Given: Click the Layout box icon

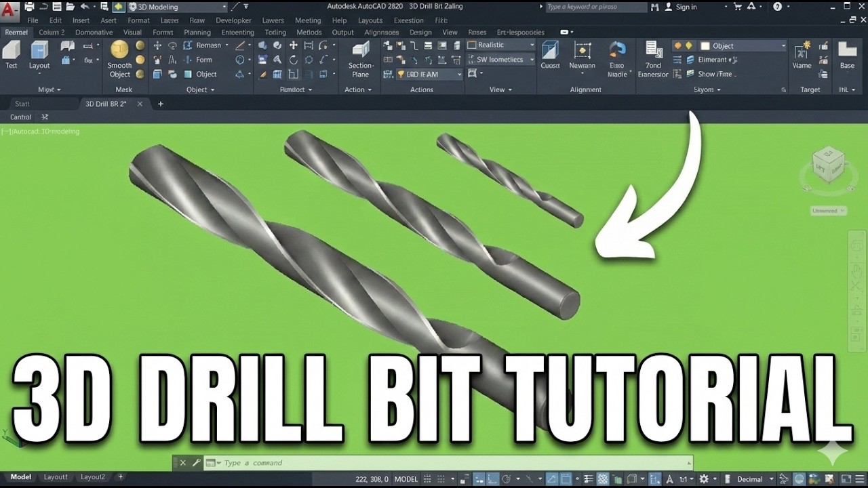Looking at the screenshot, I should click(x=39, y=50).
